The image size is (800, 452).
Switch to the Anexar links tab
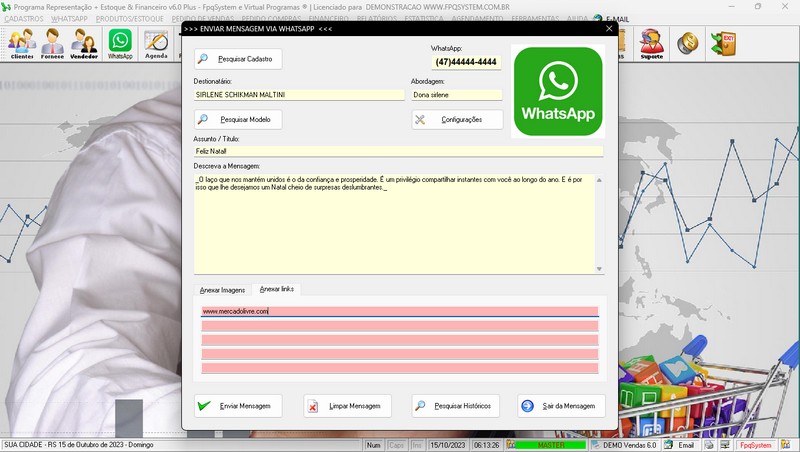coord(277,289)
